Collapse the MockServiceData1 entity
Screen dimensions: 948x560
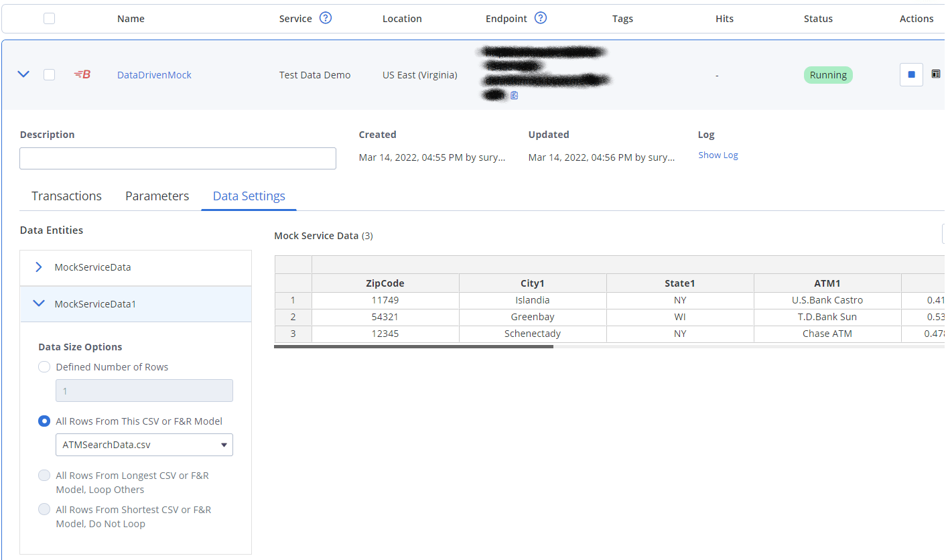(38, 304)
